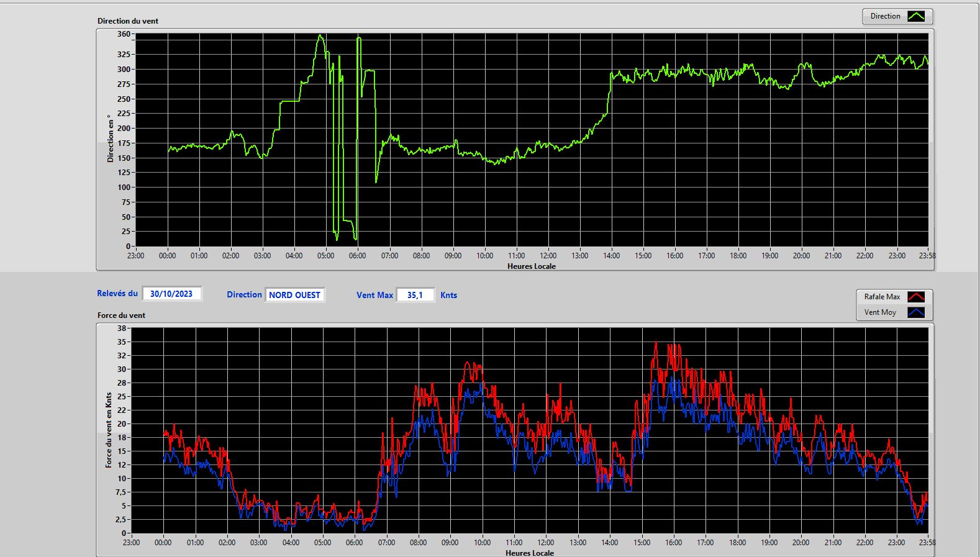Click the Force du vent en Knts axis label

point(109,430)
